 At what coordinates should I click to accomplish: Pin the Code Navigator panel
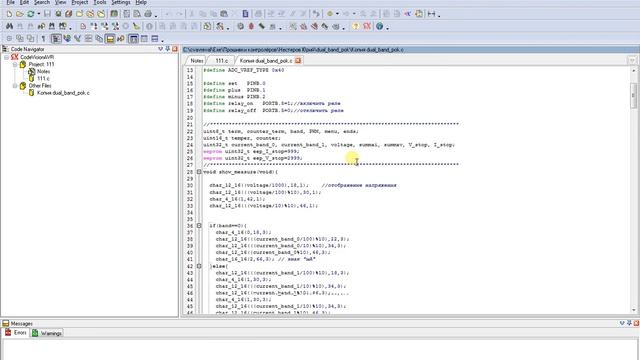click(x=167, y=49)
